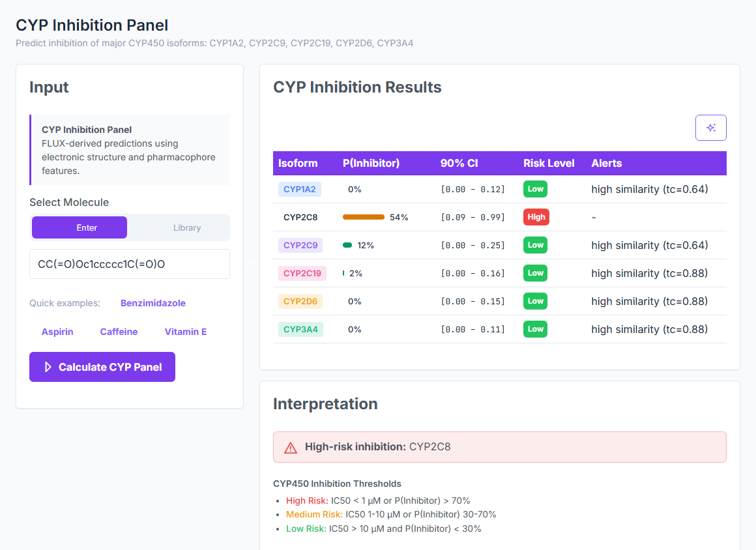756x550 pixels.
Task: Click CI value [0.00 - 0.12]
Action: (x=473, y=190)
